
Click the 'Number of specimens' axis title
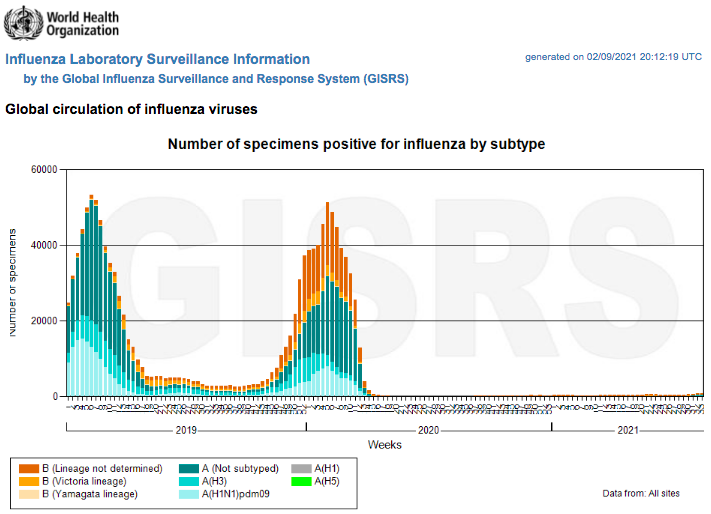click(12, 283)
